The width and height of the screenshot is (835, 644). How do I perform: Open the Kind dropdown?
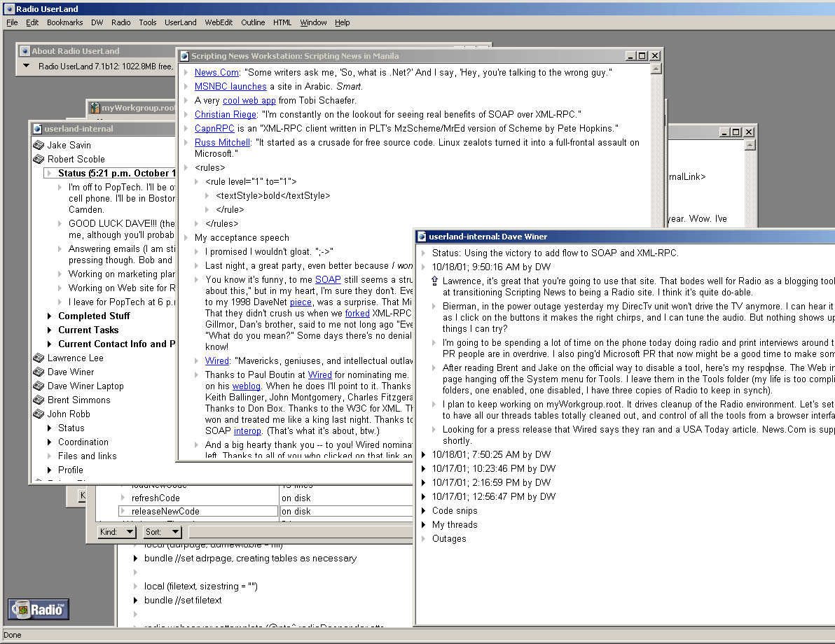(x=117, y=532)
